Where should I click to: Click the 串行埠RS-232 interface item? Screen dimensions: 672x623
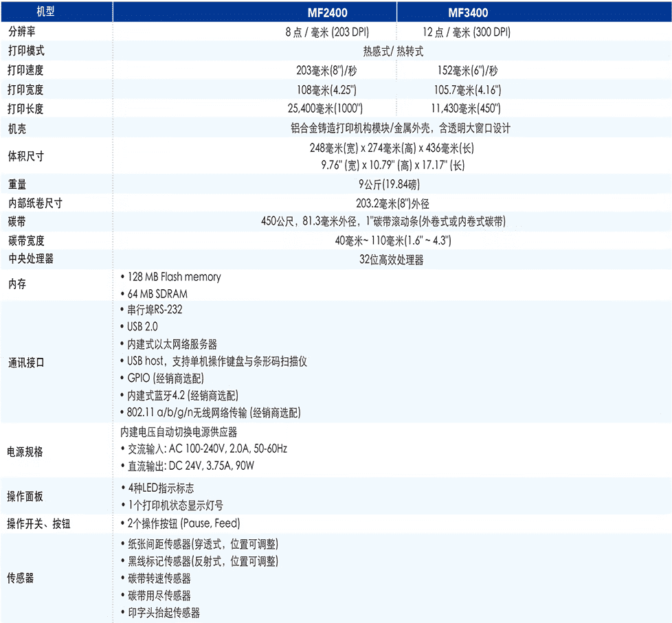[155, 310]
